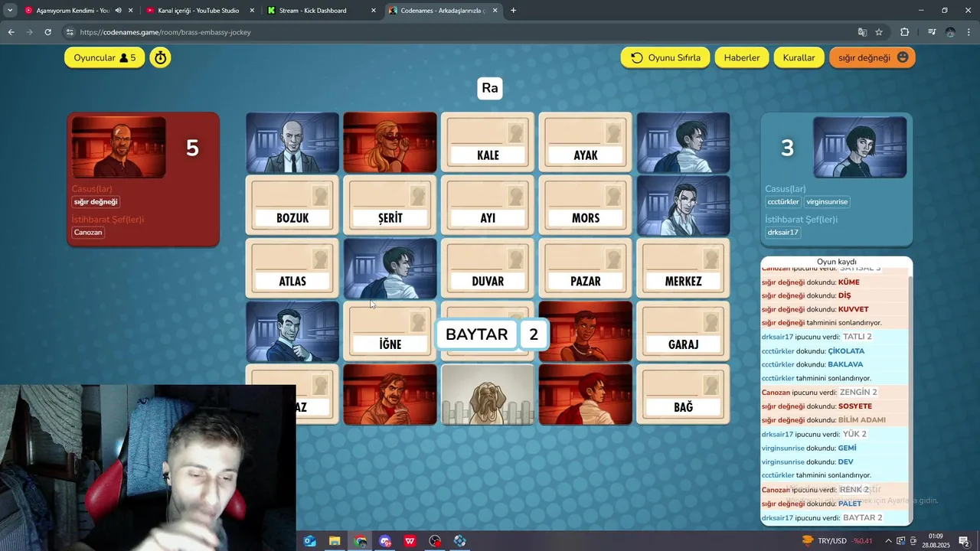The image size is (980, 551).
Task: Switch to the Aşamıyorum Kendimi browser tab
Action: coord(73,11)
